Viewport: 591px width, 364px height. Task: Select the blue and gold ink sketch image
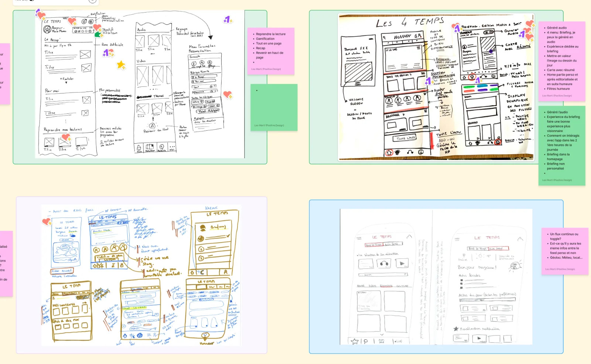point(141,275)
